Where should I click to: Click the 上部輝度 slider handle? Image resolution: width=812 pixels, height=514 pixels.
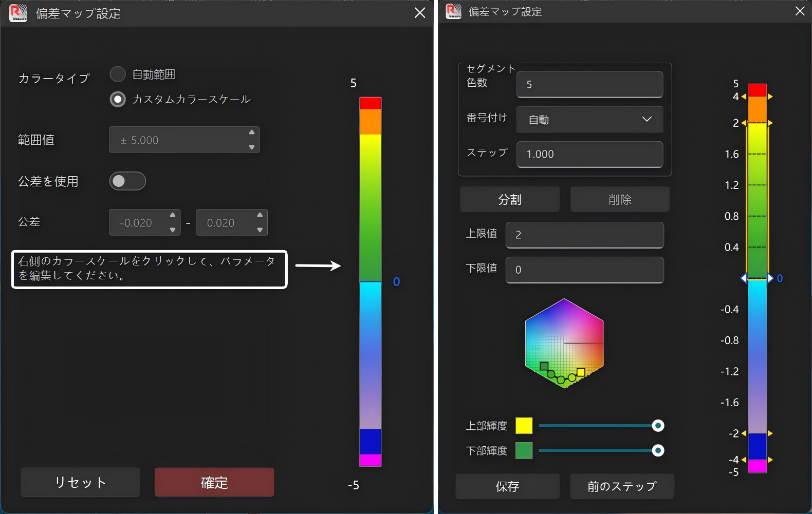[x=658, y=426]
